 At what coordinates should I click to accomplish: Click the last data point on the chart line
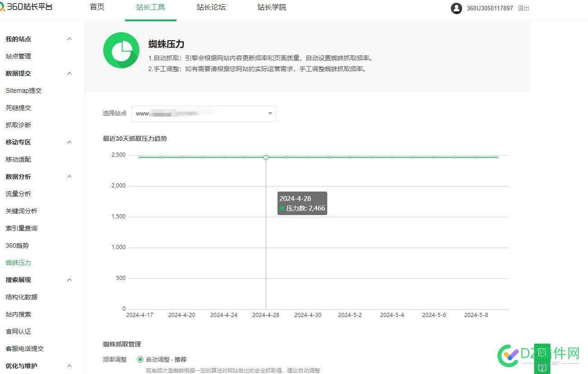tap(497, 157)
